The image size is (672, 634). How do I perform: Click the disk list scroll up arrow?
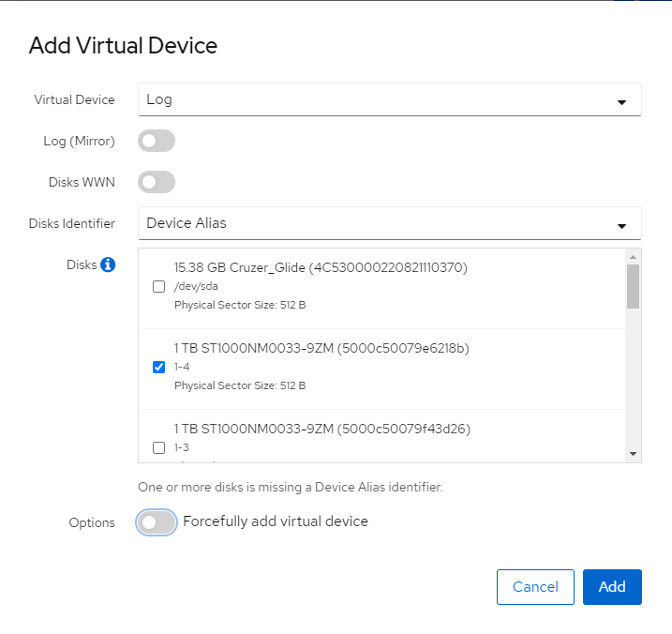tap(633, 257)
